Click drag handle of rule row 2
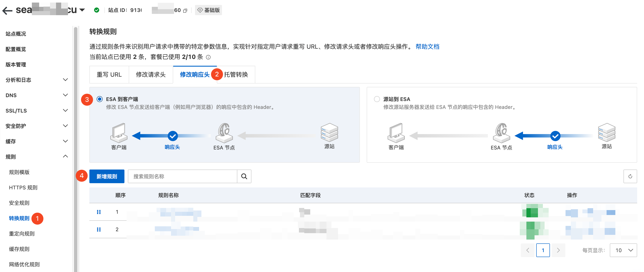Screen dimensions: 644x272 99,229
